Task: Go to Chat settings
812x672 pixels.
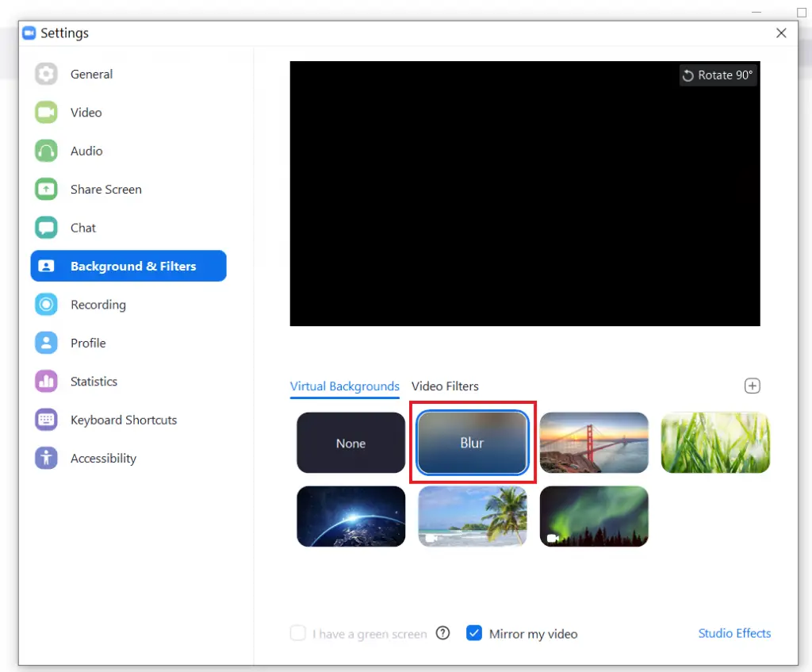Action: 82,228
